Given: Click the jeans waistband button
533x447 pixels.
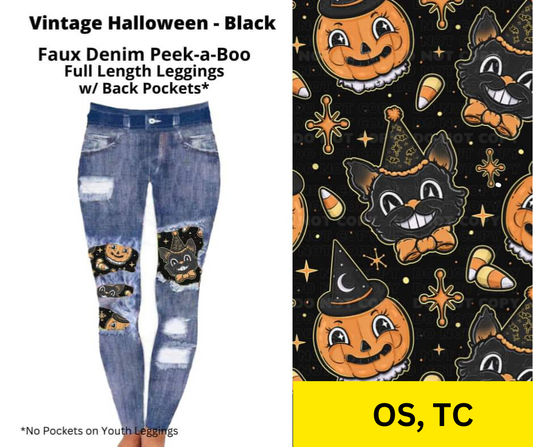Looking at the screenshot, I should point(152,121).
